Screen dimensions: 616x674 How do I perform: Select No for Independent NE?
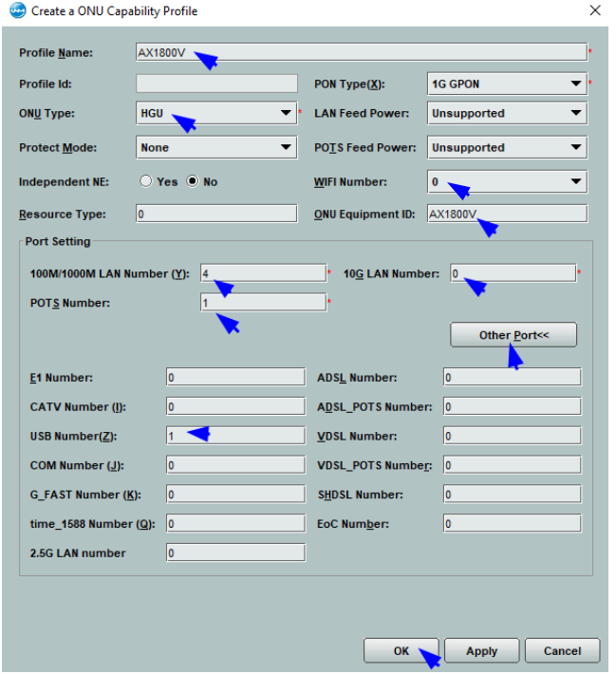(x=193, y=181)
